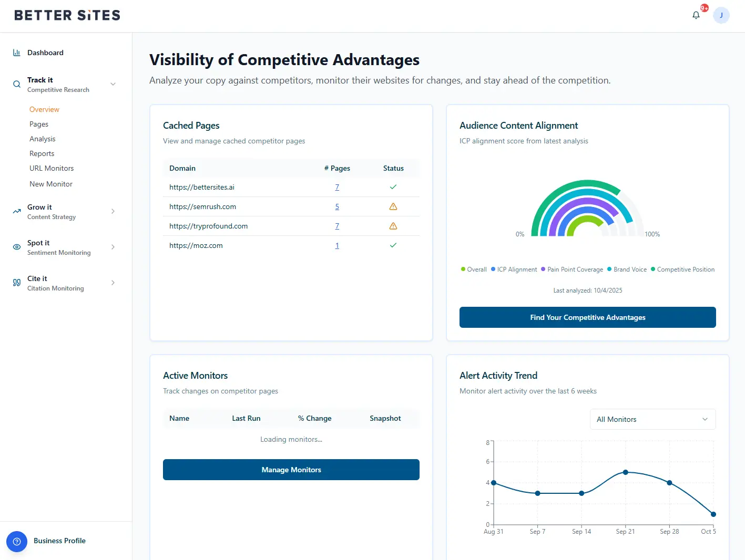
Task: Go to Reports in sidebar
Action: pyautogui.click(x=42, y=153)
